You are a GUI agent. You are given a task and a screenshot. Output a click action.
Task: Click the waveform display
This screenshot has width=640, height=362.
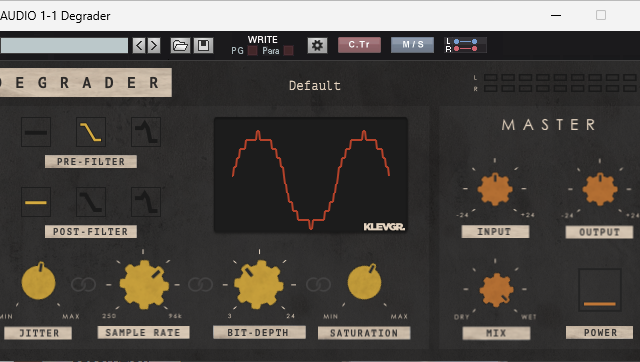(x=311, y=175)
